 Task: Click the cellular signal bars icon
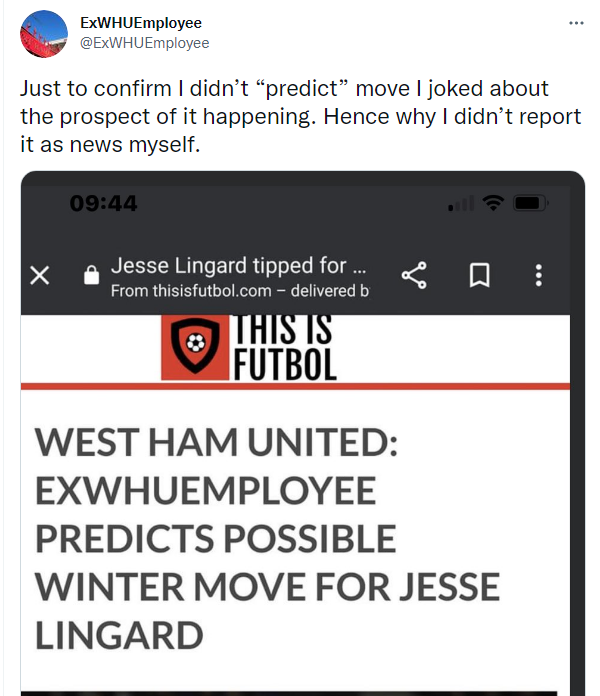[461, 204]
